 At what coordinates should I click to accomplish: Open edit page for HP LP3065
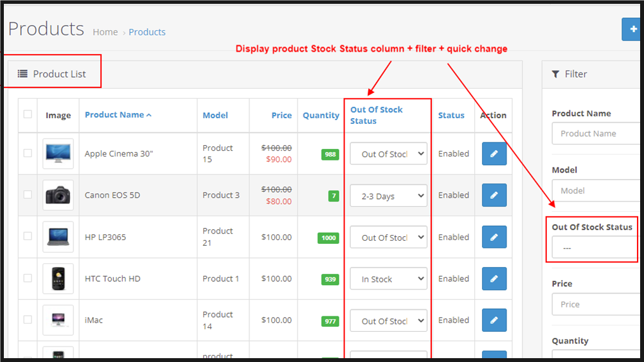494,237
